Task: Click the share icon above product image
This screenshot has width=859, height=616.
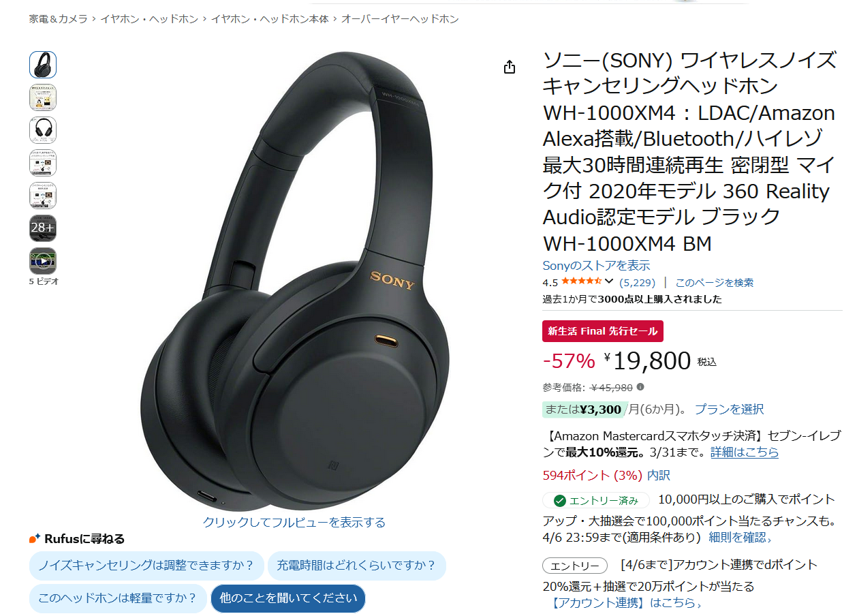Action: point(510,67)
